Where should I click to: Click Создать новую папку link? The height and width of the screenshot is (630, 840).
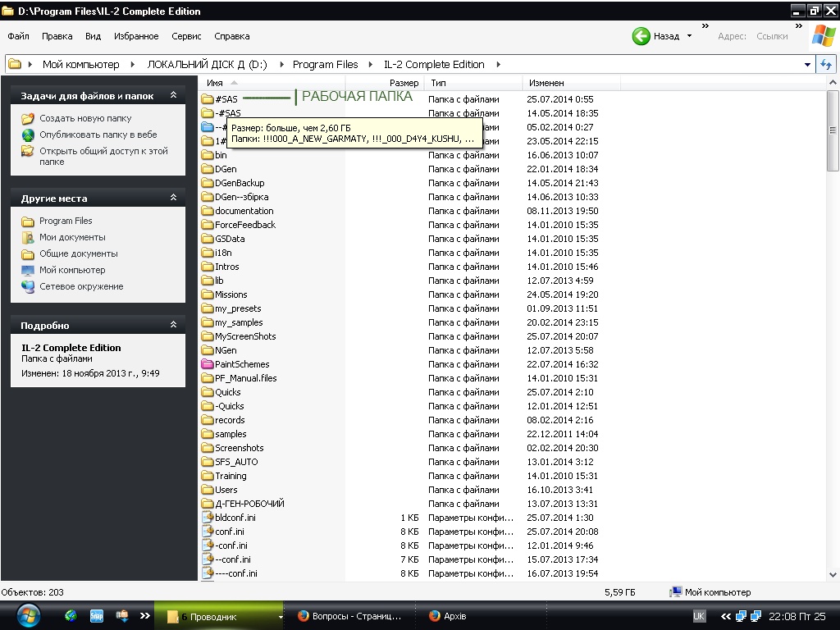coord(85,118)
